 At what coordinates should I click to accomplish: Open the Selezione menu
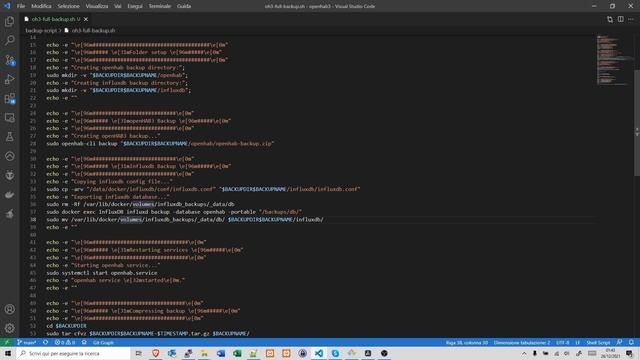click(68, 6)
